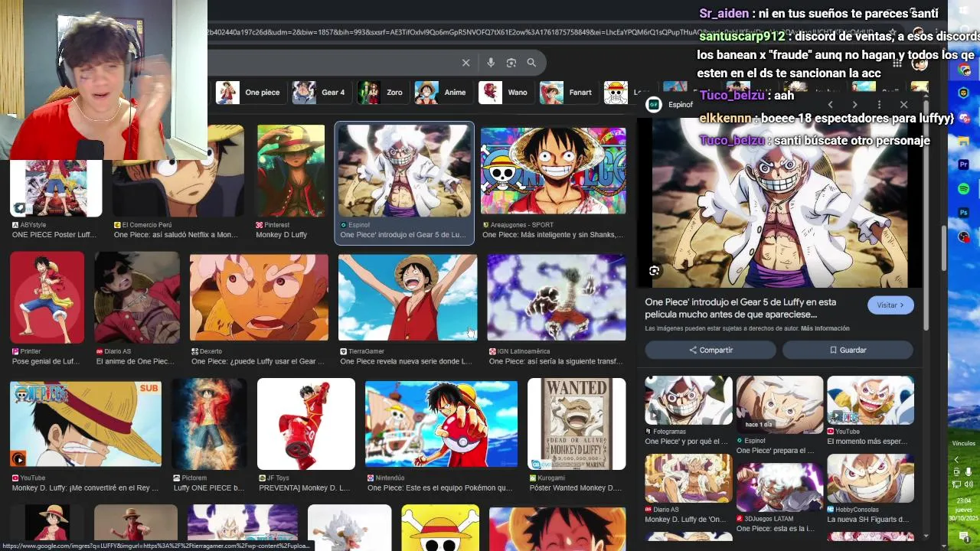
Task: Open Spotify from the taskbar
Action: click(x=964, y=188)
